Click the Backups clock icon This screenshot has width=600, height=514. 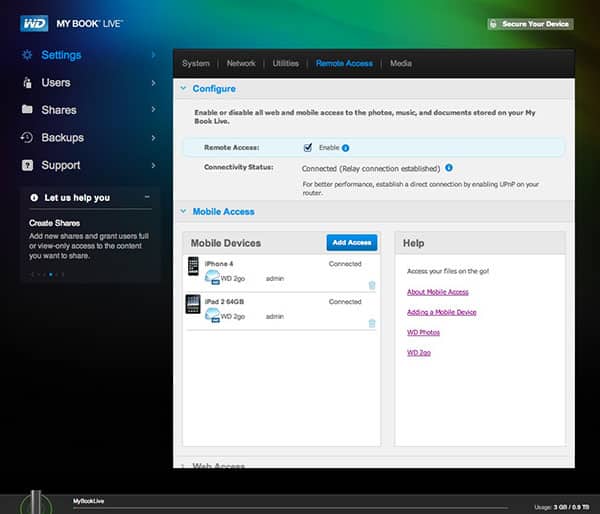pos(27,137)
